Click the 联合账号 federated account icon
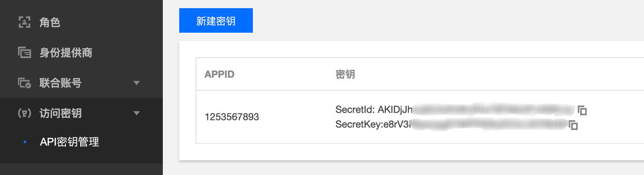 tap(25, 83)
